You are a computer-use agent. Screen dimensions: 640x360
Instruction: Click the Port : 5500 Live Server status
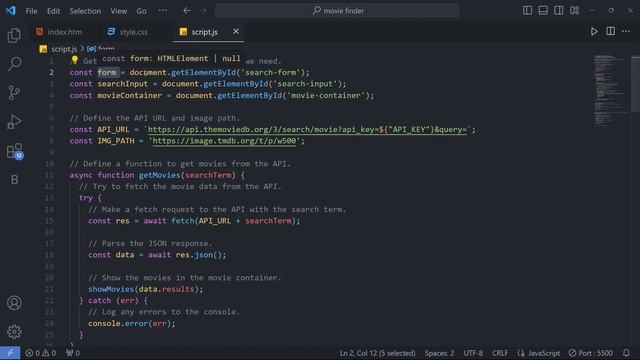pos(591,353)
